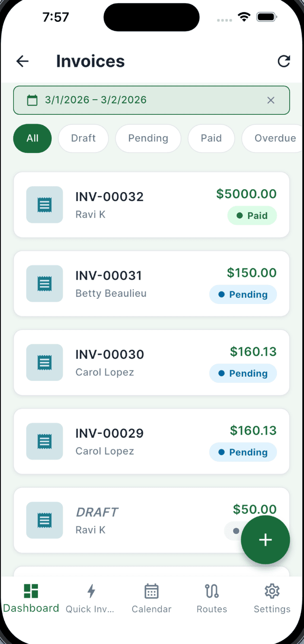Open the date range picker field
Screen dimensions: 304x644
point(142,100)
